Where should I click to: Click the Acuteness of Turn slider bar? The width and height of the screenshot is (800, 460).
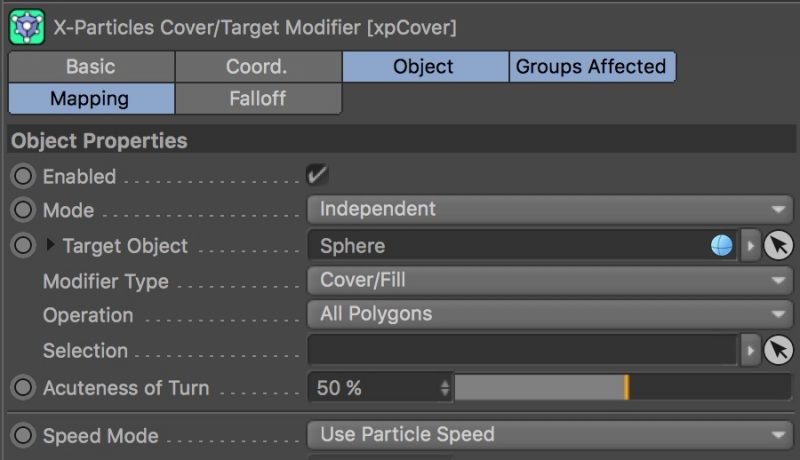(x=623, y=387)
